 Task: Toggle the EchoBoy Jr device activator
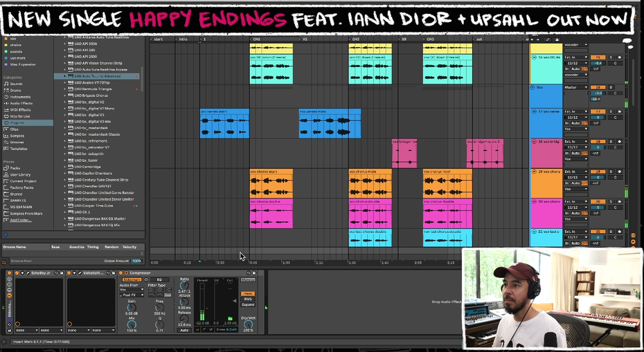[x=17, y=273]
